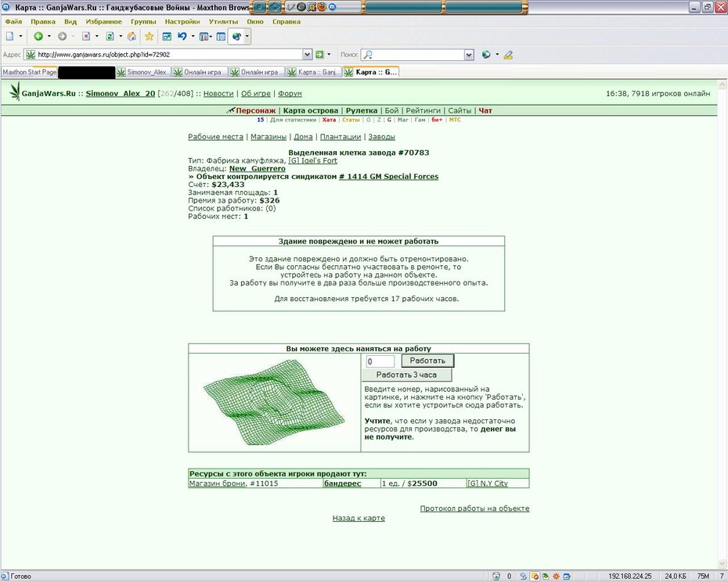Open the Карта острова link
This screenshot has height=582, width=728.
pyautogui.click(x=311, y=110)
